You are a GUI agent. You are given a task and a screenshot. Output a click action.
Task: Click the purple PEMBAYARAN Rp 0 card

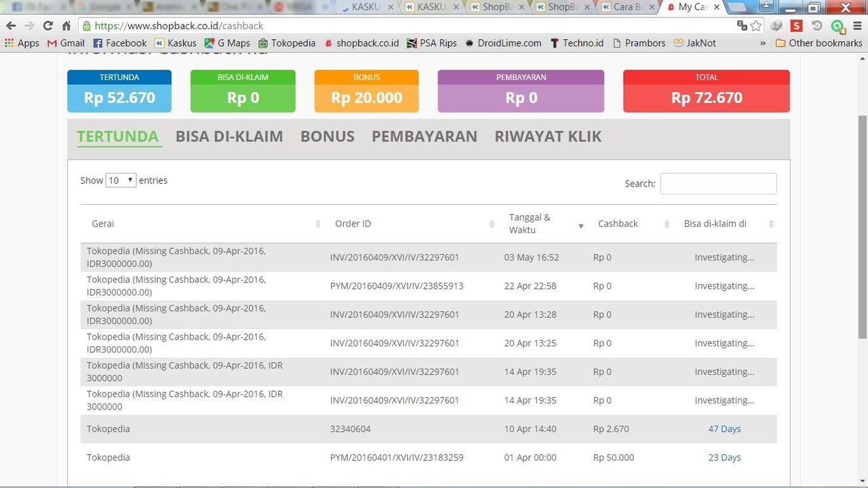521,91
